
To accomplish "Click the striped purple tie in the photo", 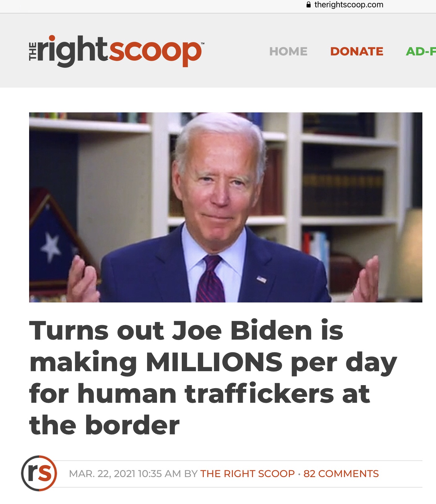I will [210, 279].
